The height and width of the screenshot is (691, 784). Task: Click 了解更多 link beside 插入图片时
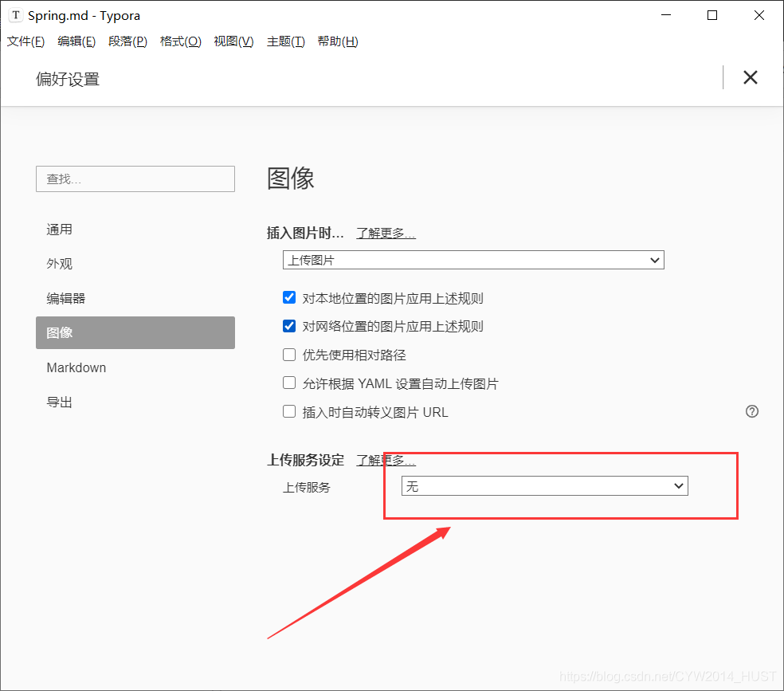pos(386,233)
